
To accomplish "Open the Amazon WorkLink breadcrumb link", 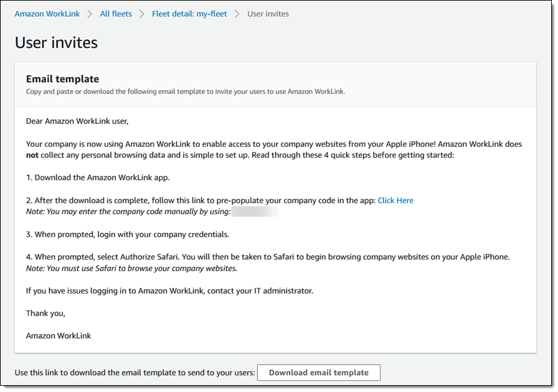I will 47,14.
